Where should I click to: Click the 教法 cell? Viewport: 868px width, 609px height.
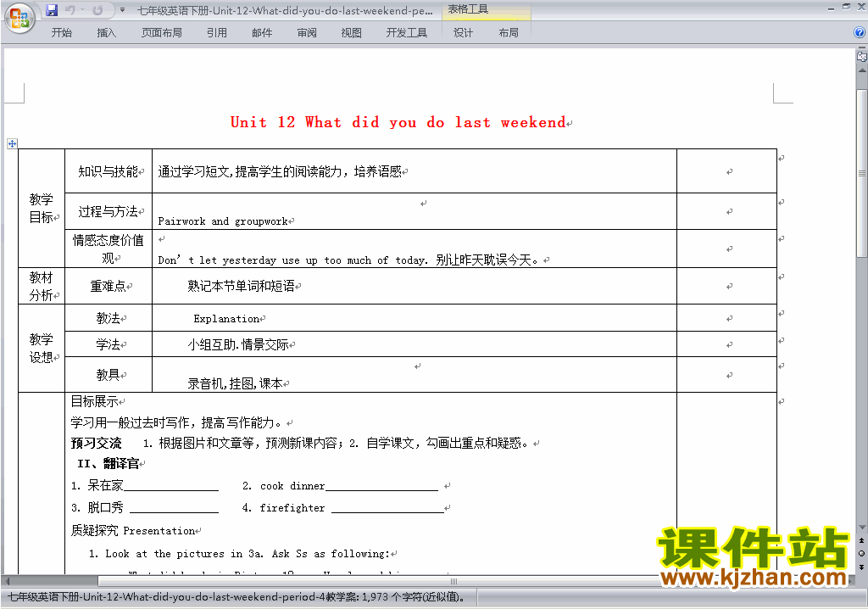[108, 318]
